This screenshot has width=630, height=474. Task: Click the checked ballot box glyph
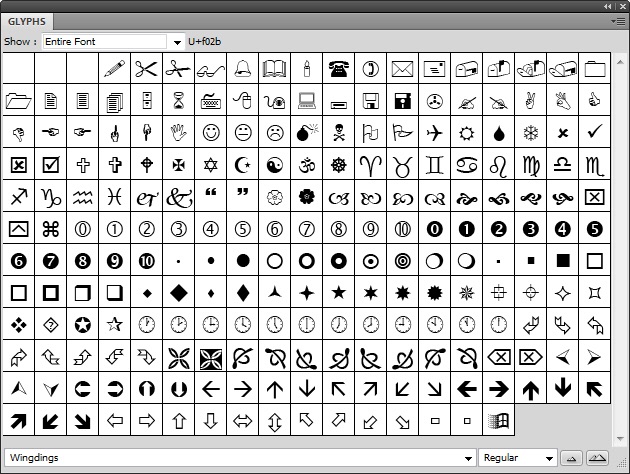(51, 164)
